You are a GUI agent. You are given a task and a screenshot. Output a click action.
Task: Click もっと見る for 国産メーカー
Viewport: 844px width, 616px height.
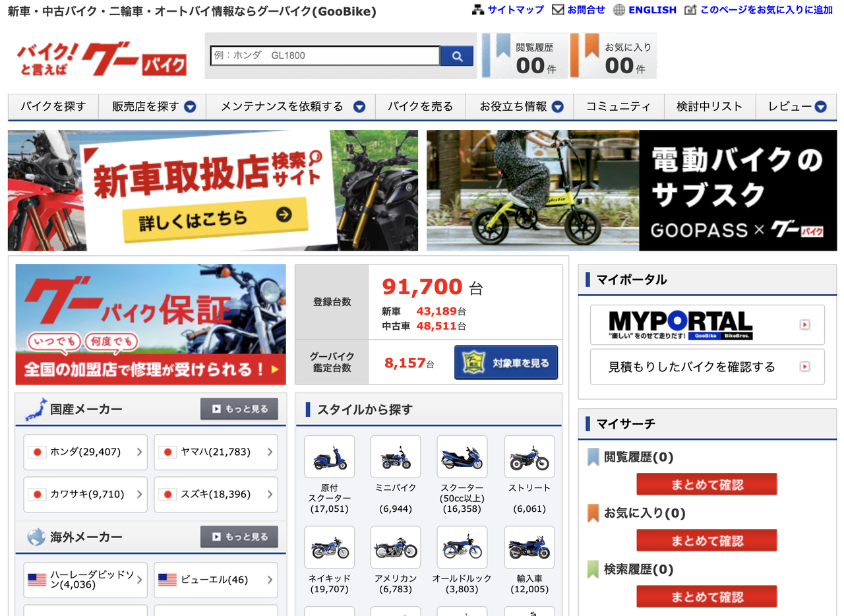[239, 409]
